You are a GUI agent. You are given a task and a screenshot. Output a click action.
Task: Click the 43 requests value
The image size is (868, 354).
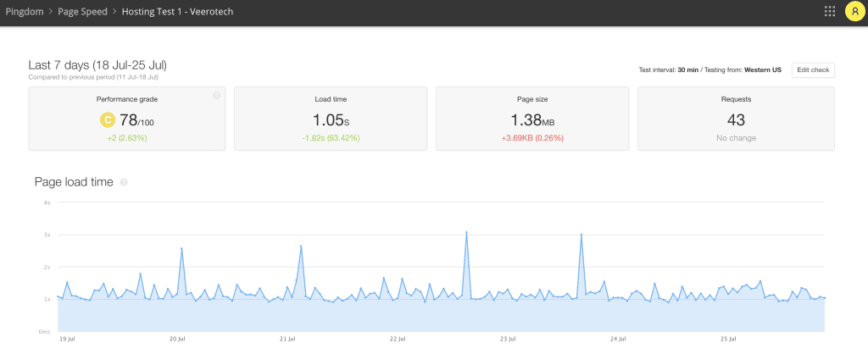(737, 119)
